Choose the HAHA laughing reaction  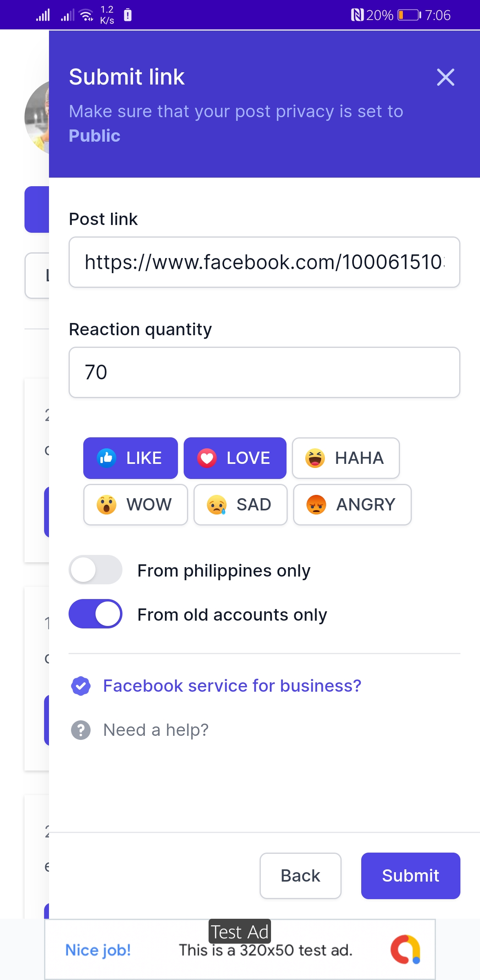point(346,458)
